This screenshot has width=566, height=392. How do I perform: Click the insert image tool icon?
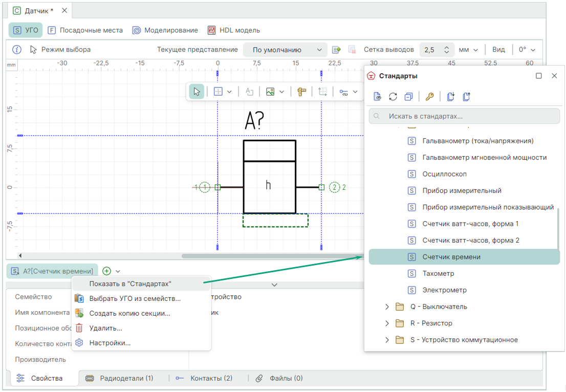(270, 92)
